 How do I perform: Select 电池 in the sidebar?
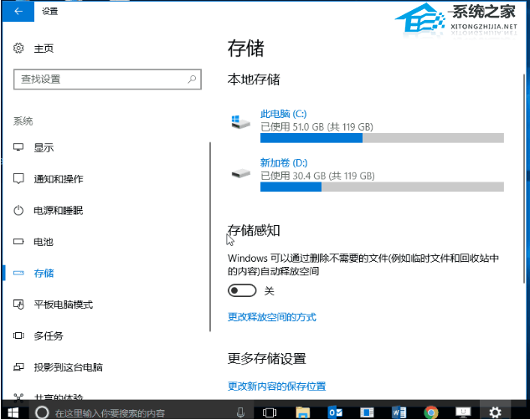44,242
